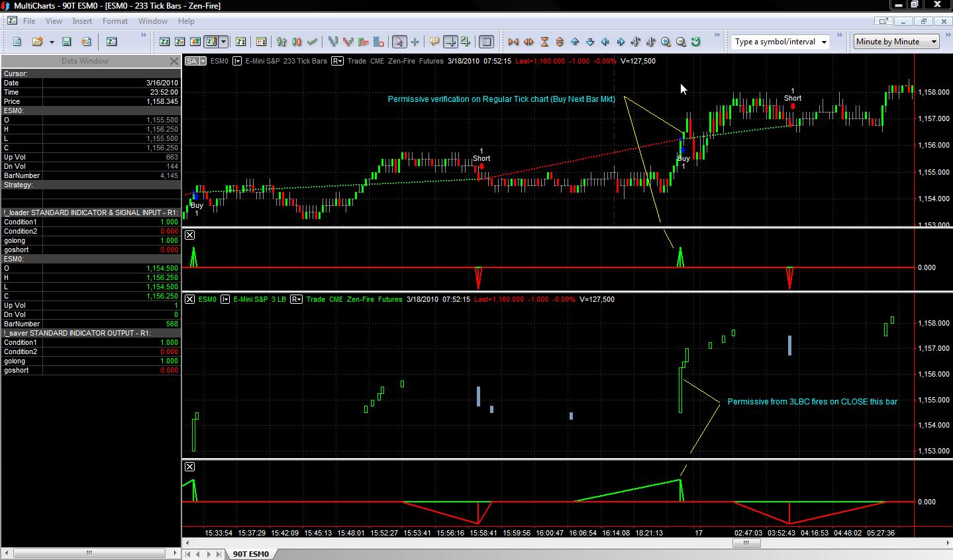Open the Window menu

[153, 21]
